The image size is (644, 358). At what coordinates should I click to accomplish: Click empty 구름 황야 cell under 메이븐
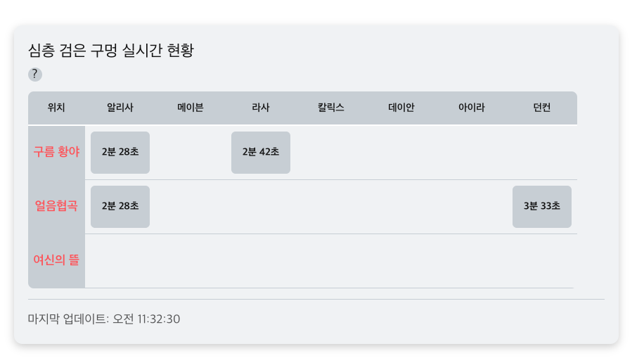(190, 153)
